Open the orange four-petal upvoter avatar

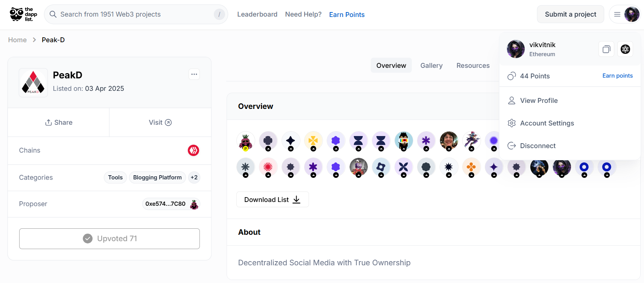click(x=471, y=167)
